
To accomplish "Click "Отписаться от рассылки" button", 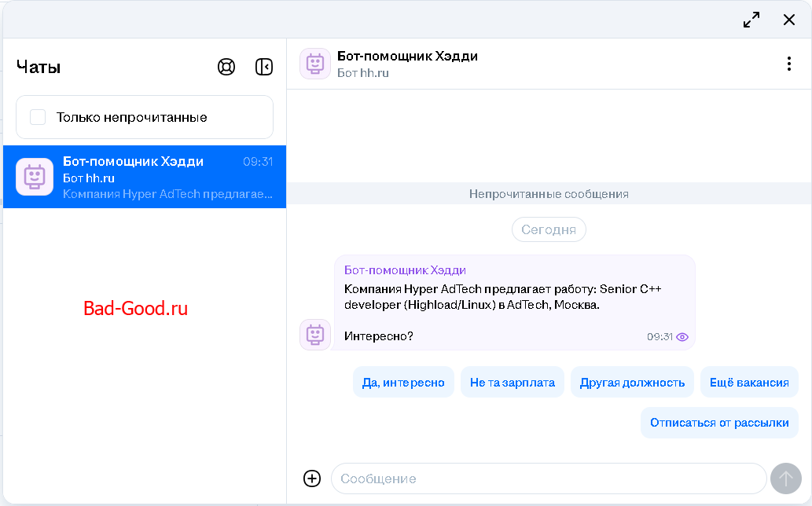I will (719, 423).
